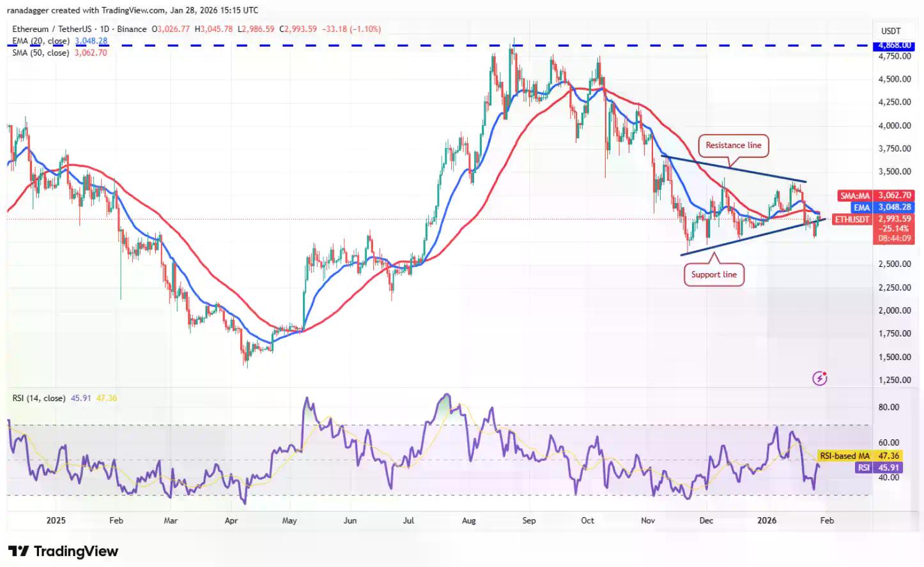The height and width of the screenshot is (567, 924).
Task: Click the purple lightning bolt event icon
Action: coord(820,378)
